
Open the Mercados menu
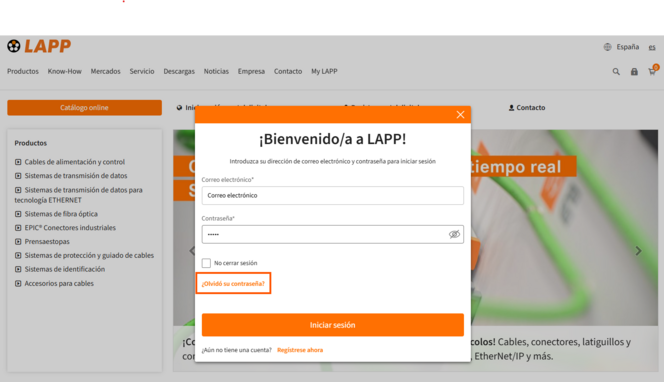[x=105, y=72]
